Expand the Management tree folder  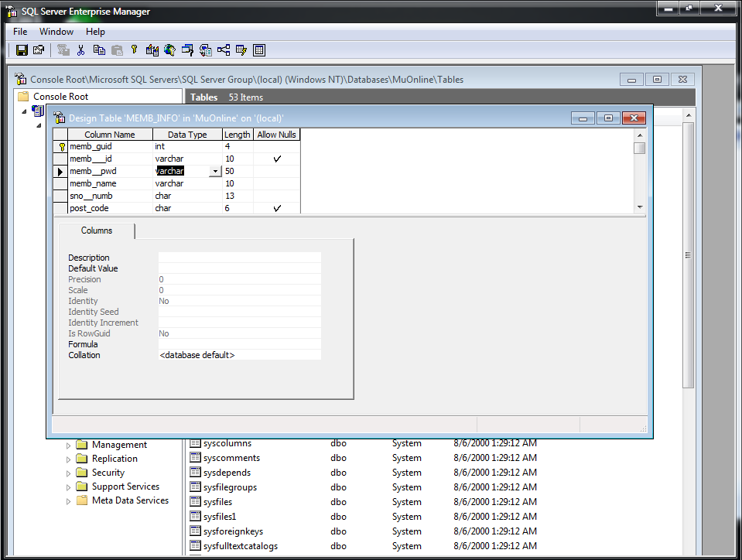click(68, 446)
